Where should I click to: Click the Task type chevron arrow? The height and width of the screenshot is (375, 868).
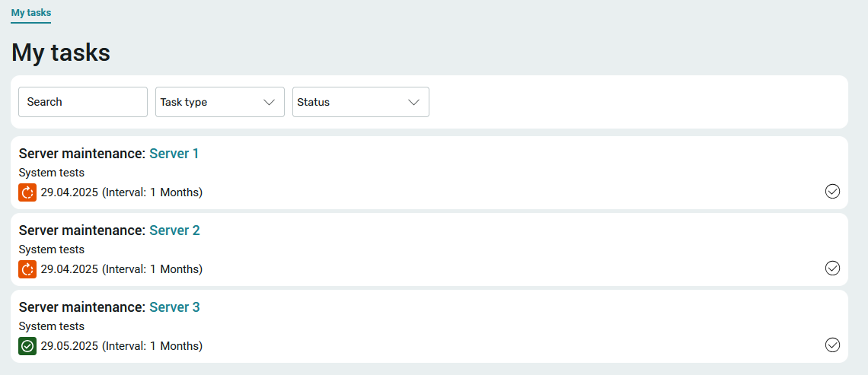[269, 103]
